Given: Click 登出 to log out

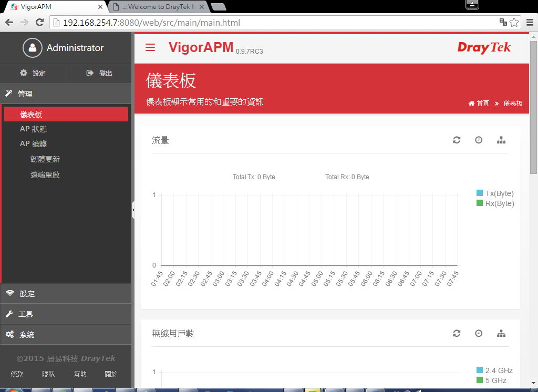Looking at the screenshot, I should (99, 73).
